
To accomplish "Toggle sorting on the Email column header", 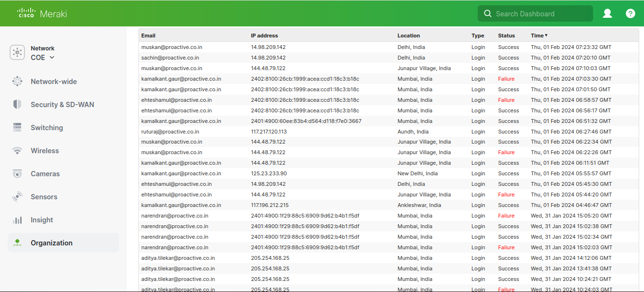I will pos(148,36).
